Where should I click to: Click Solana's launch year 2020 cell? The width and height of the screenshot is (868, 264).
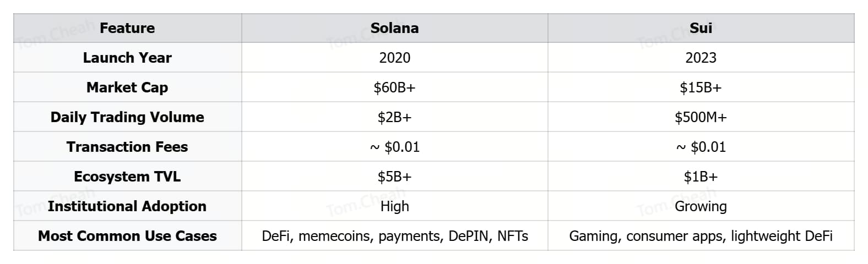pos(394,58)
